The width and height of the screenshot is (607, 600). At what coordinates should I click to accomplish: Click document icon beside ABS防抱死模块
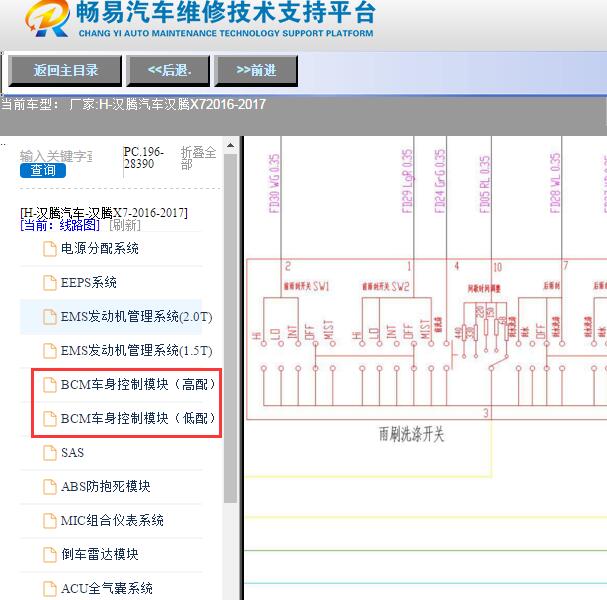[x=50, y=487]
